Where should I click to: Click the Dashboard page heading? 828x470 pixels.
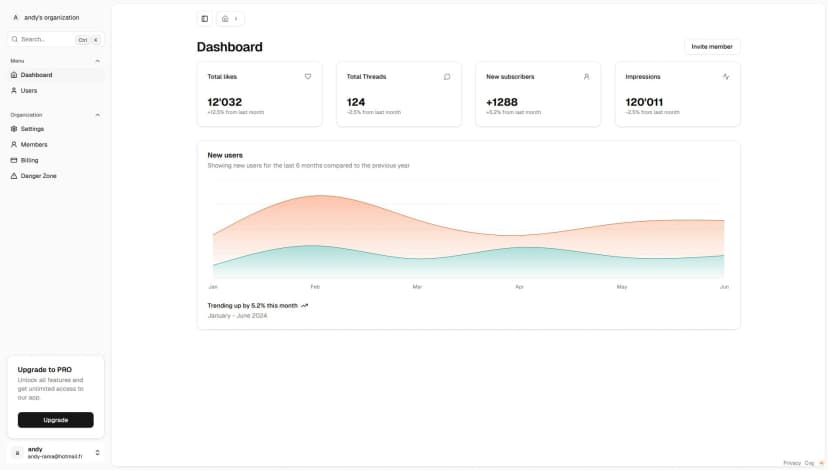230,47
